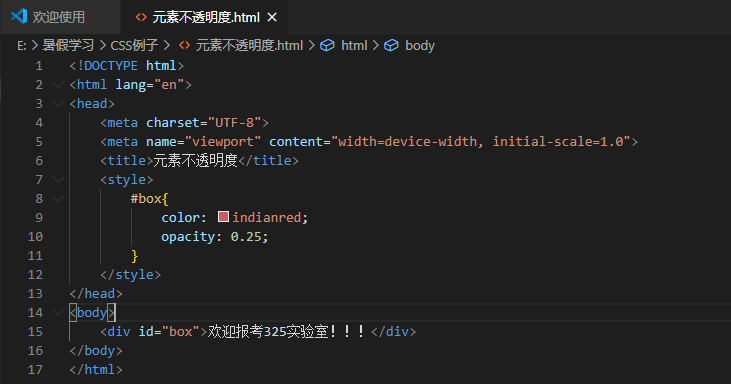Click the body breadcrumb label
This screenshot has width=731, height=384.
[420, 45]
